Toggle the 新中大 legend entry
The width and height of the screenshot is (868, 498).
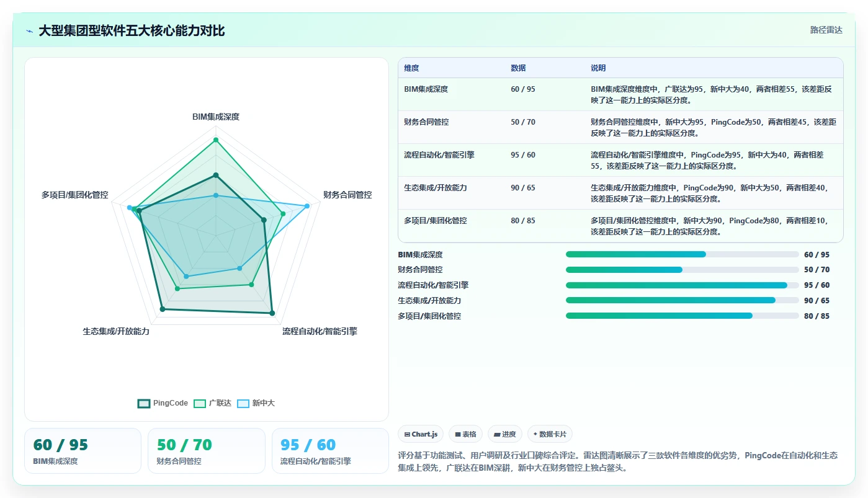coord(256,403)
